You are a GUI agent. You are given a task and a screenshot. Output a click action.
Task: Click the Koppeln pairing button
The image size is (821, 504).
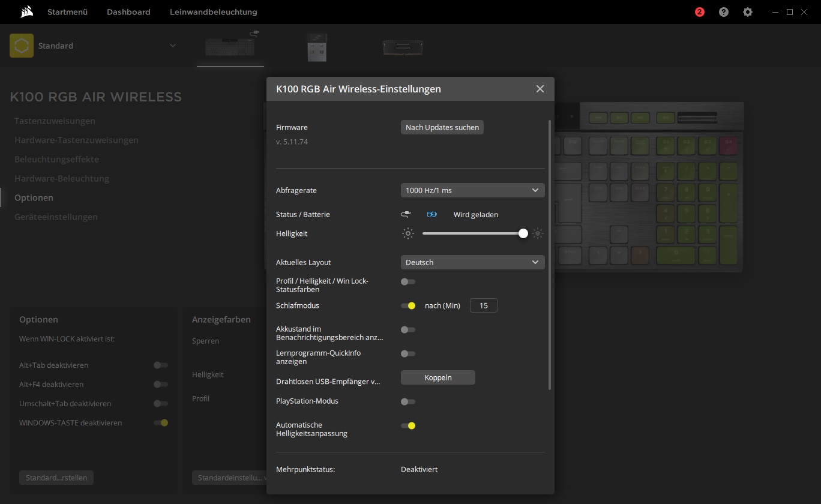click(x=438, y=377)
